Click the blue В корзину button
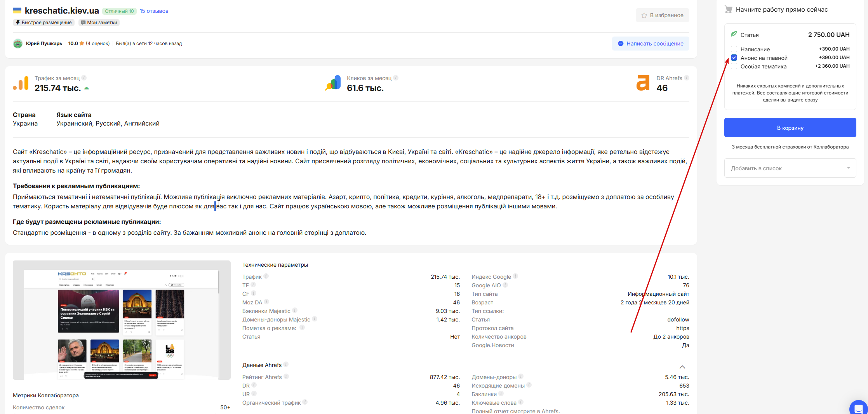 pyautogui.click(x=790, y=128)
